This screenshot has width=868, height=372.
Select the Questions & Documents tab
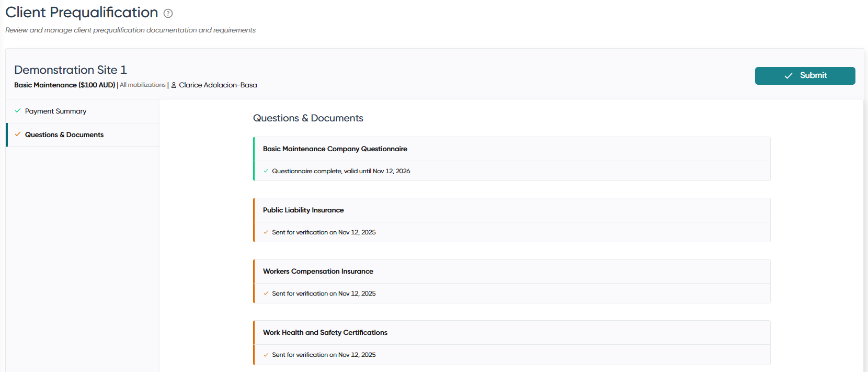pos(83,135)
